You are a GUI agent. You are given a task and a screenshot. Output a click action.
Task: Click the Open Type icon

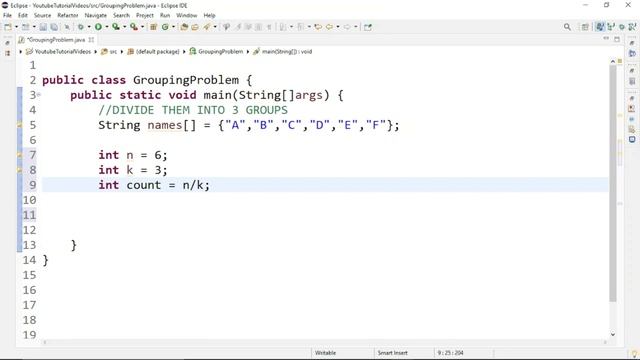[x=184, y=27]
